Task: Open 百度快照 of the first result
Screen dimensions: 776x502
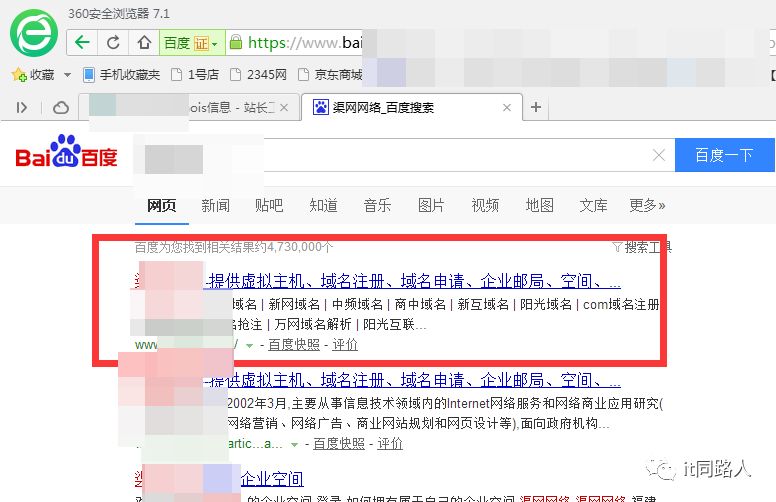Action: click(x=293, y=344)
